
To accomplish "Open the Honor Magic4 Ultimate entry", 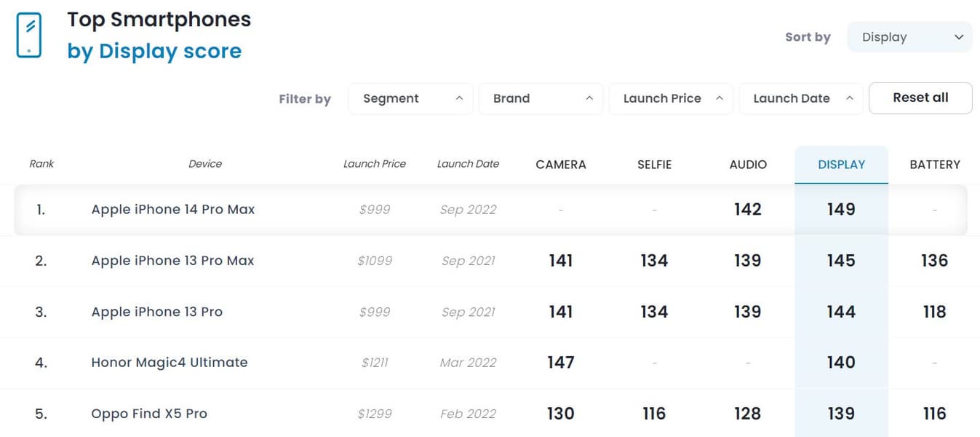I will point(170,363).
